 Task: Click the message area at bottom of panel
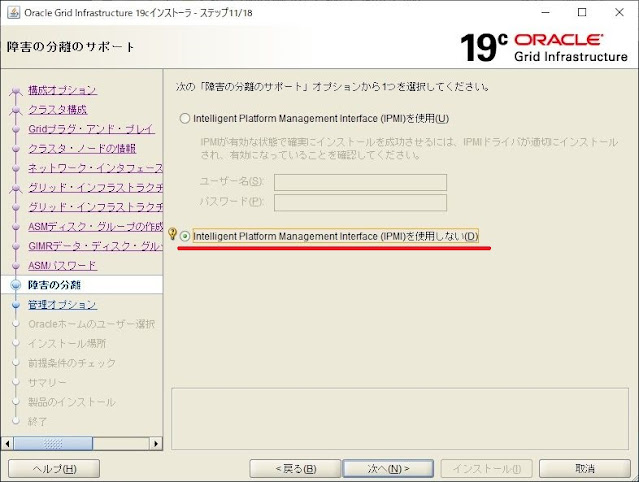click(400, 419)
